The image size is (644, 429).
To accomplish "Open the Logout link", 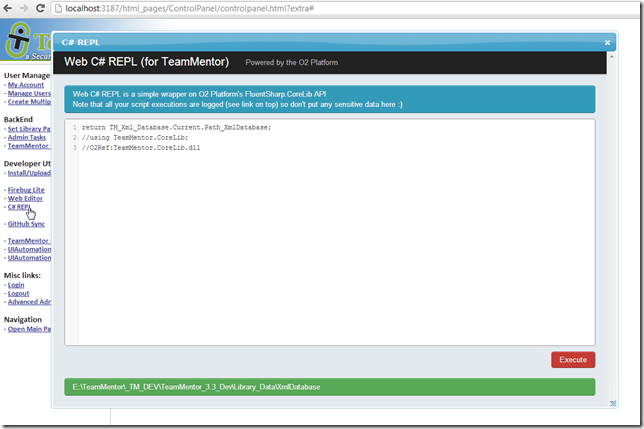I will point(18,294).
